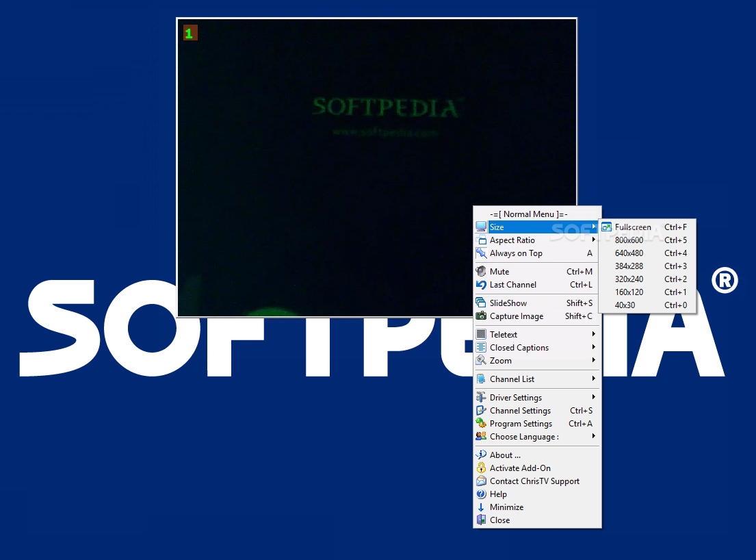756x560 pixels.
Task: Click the door icon beside Close
Action: pos(481,520)
